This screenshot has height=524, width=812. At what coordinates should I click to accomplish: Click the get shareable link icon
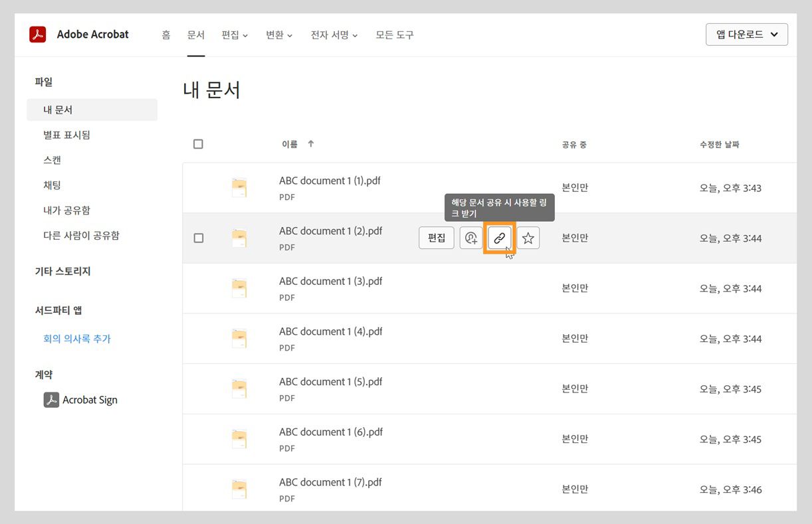click(500, 238)
